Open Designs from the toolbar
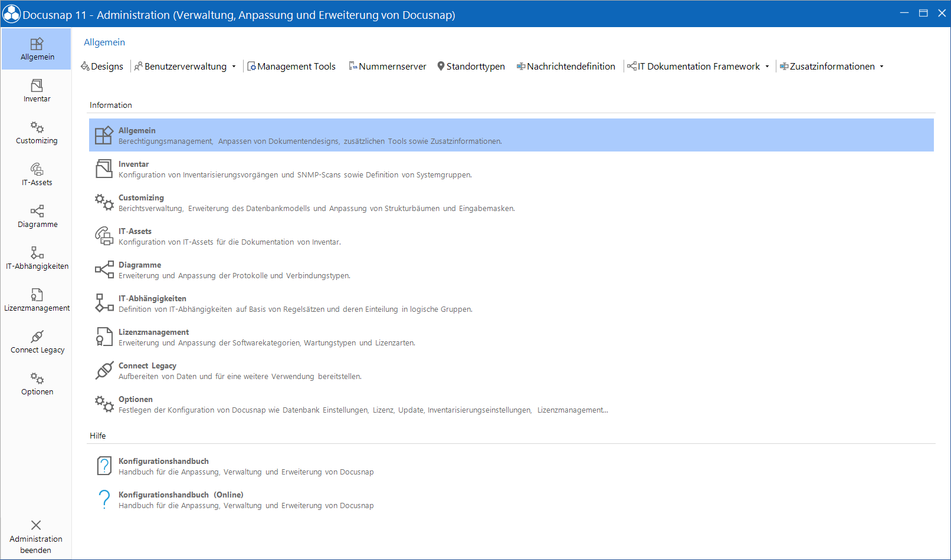 tap(102, 67)
